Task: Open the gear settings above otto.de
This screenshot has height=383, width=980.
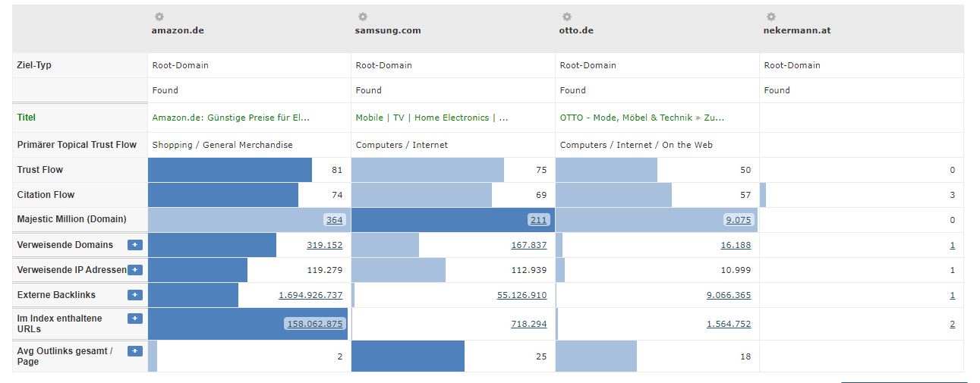Action: (x=567, y=17)
